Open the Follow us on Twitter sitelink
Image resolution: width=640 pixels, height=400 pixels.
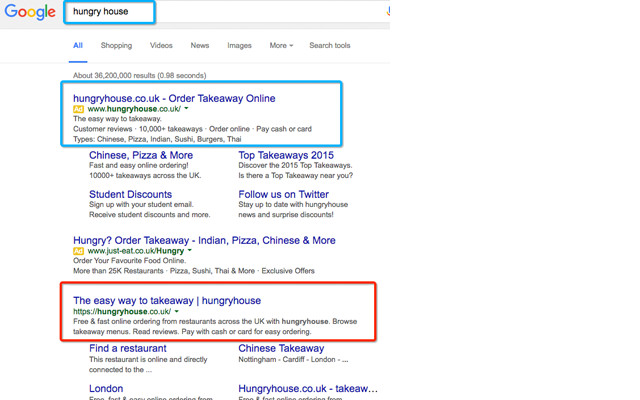point(283,194)
